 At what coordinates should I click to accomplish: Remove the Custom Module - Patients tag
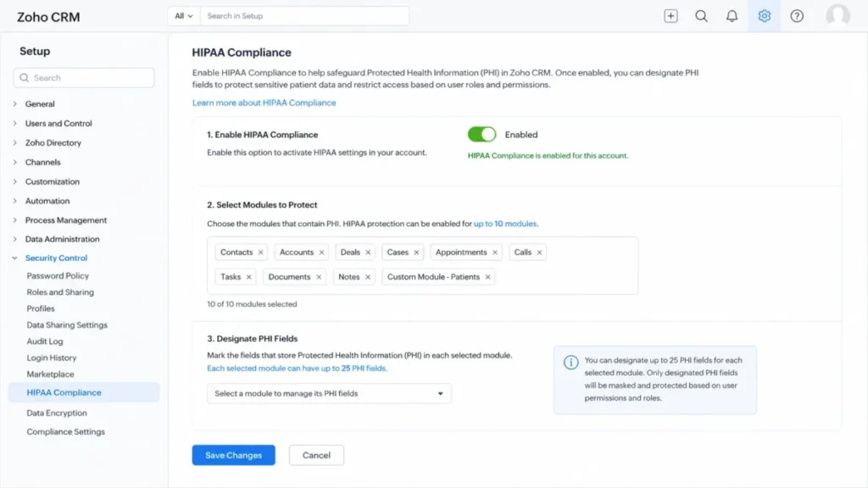pos(487,277)
